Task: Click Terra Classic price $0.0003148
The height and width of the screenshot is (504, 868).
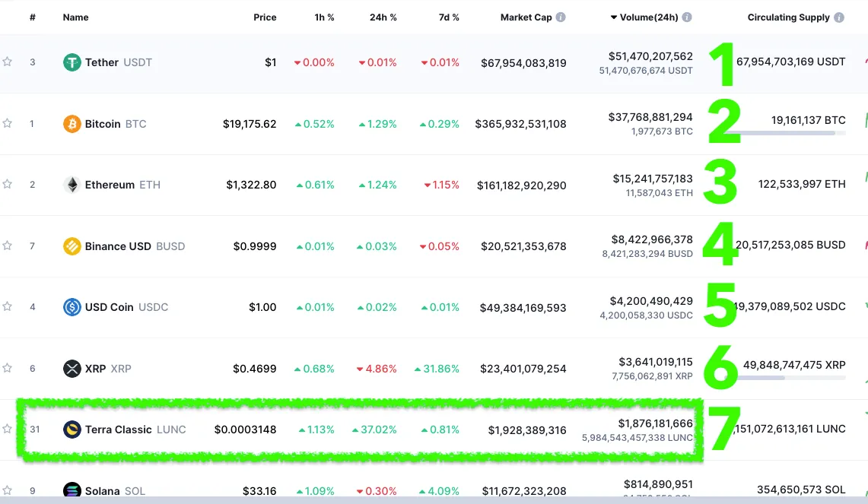Action: [245, 430]
